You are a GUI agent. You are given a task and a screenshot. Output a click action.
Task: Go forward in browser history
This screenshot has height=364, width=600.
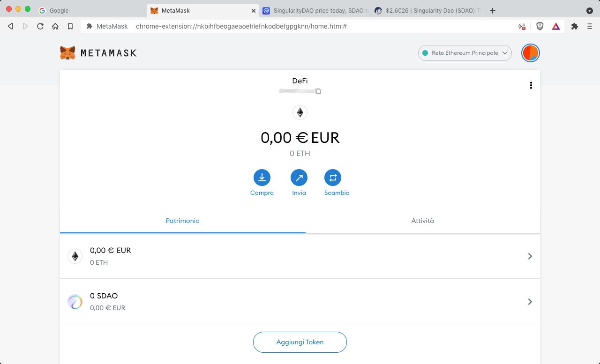25,26
